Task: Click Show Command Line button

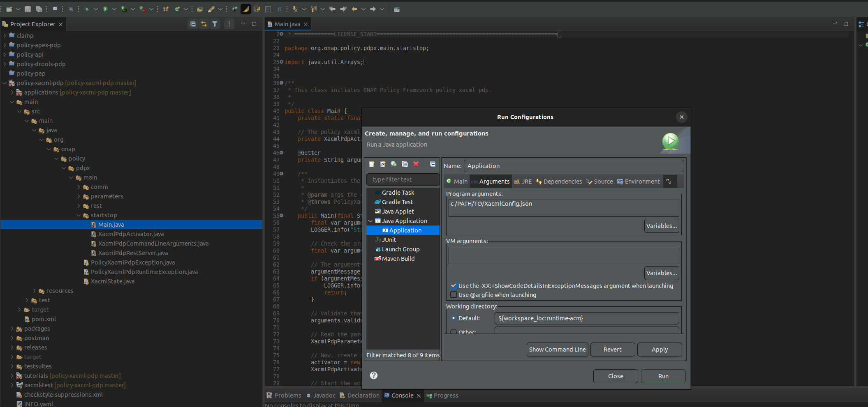Action: (x=558, y=350)
